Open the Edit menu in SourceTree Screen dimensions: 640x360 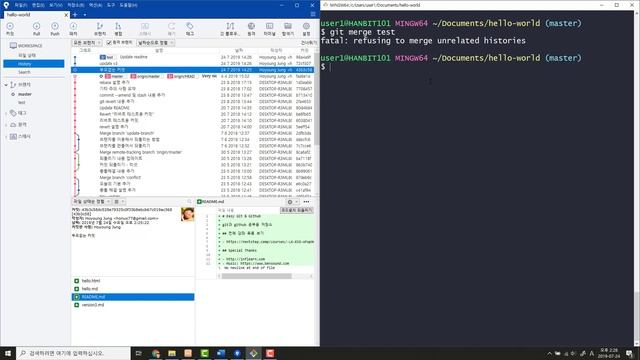pos(38,5)
